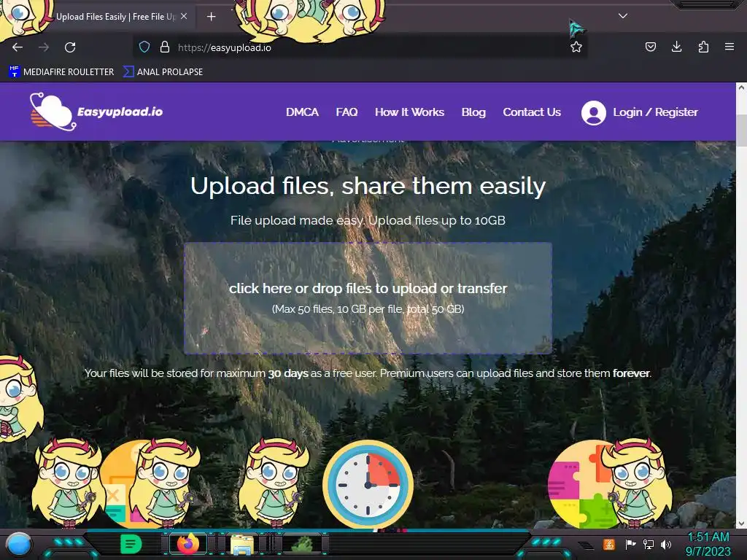Click the file upload drop zone
Image resolution: width=747 pixels, height=560 pixels.
tap(368, 298)
